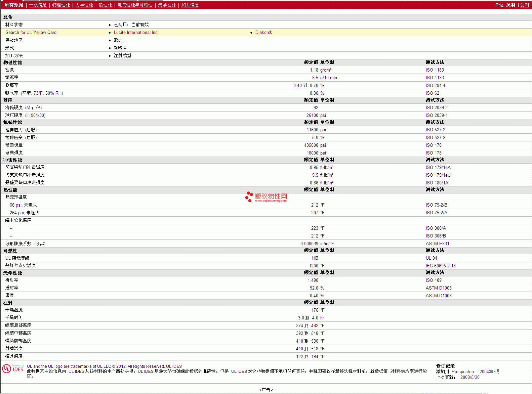The width and height of the screenshot is (532, 394).
Task: Click the 热灯丝点火温度 label
Action: point(21,266)
